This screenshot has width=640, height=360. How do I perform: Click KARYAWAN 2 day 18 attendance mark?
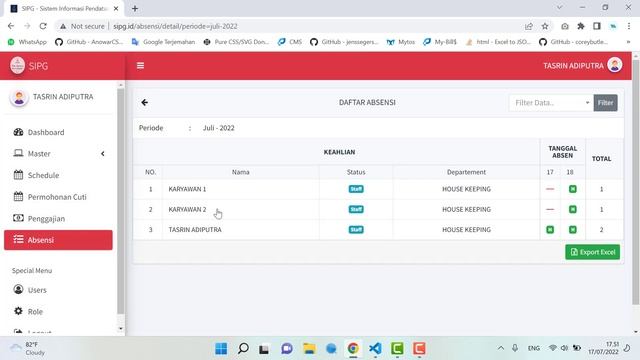(x=573, y=209)
